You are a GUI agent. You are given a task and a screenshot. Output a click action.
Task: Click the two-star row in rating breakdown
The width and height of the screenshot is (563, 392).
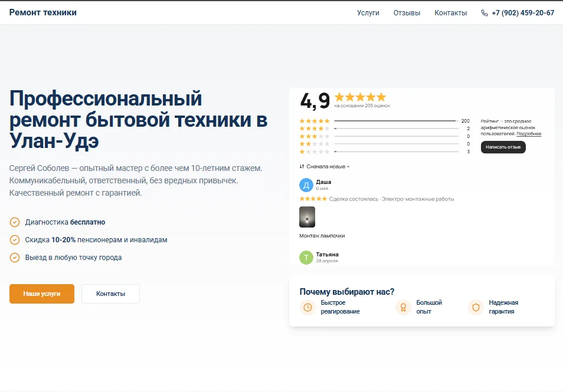click(385, 144)
